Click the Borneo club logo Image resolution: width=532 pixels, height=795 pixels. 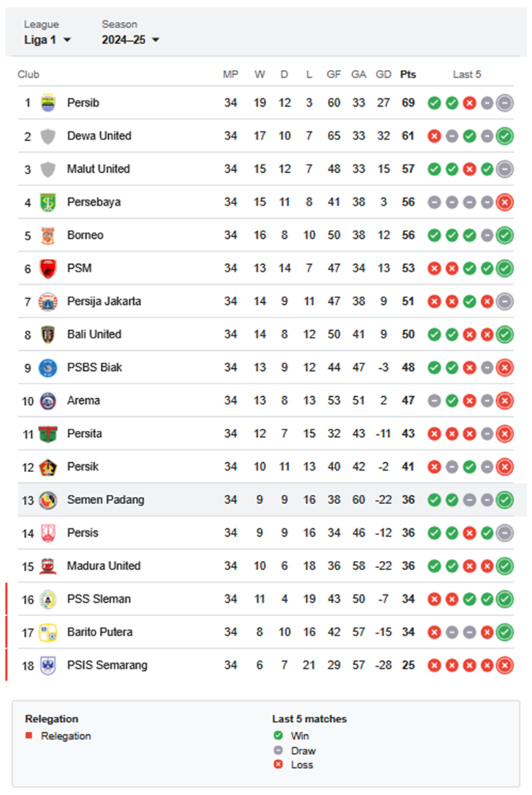(x=48, y=235)
